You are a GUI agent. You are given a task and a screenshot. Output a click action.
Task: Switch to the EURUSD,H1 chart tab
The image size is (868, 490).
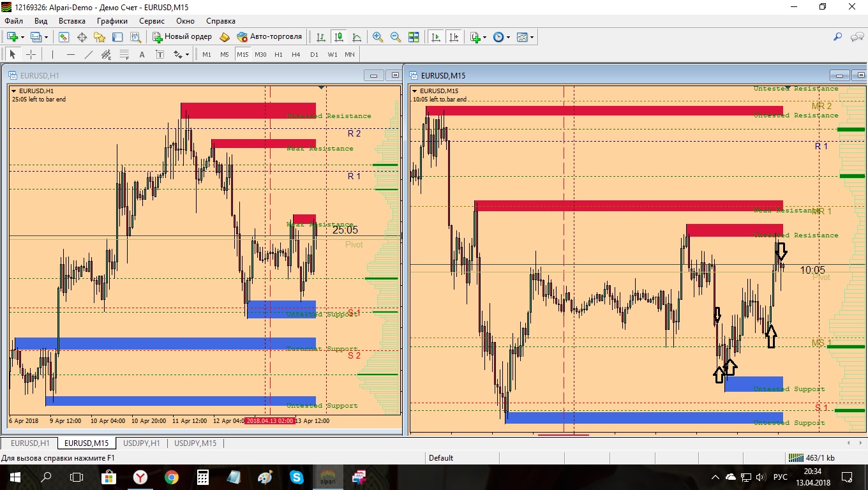29,443
